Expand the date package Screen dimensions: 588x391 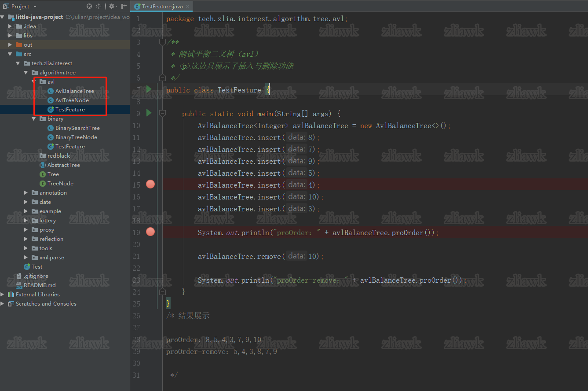click(x=27, y=202)
